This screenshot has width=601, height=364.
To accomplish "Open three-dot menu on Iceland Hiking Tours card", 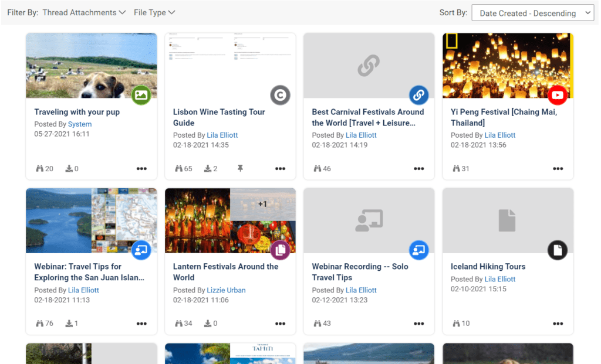I will click(558, 324).
